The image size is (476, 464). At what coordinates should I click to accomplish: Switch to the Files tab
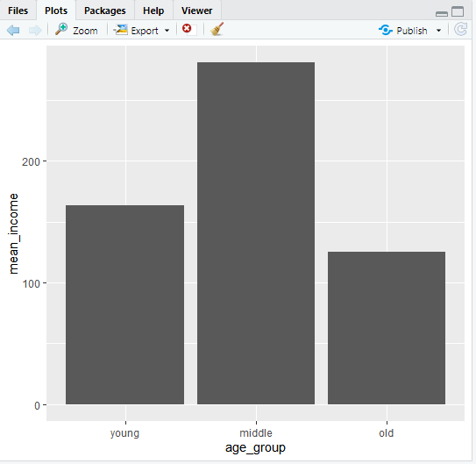point(18,11)
